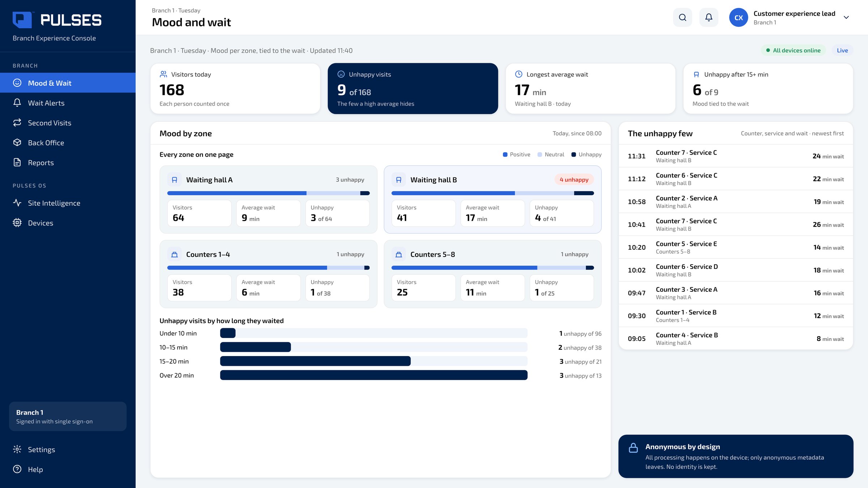The image size is (868, 488).
Task: Click the 4 unhappy badge on Waiting hall B
Action: [574, 180]
